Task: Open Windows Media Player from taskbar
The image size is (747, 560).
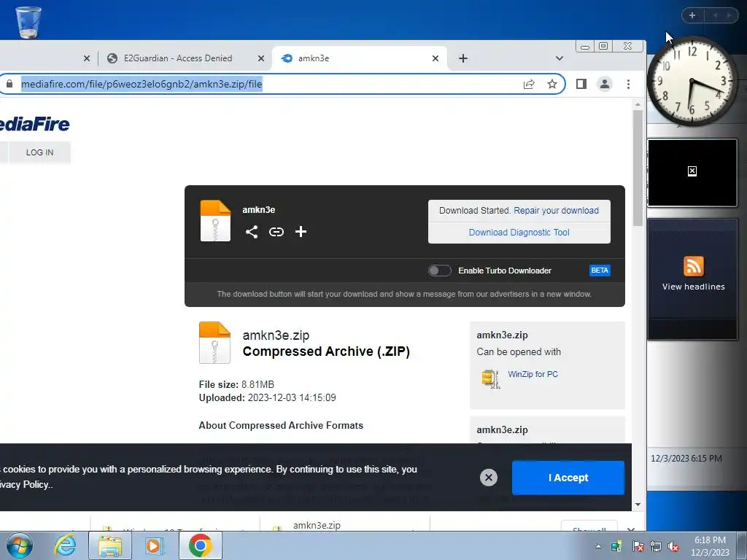Action: (x=155, y=545)
